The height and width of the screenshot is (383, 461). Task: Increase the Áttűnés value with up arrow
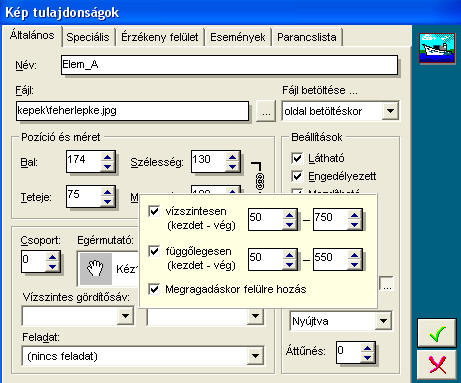click(x=367, y=348)
